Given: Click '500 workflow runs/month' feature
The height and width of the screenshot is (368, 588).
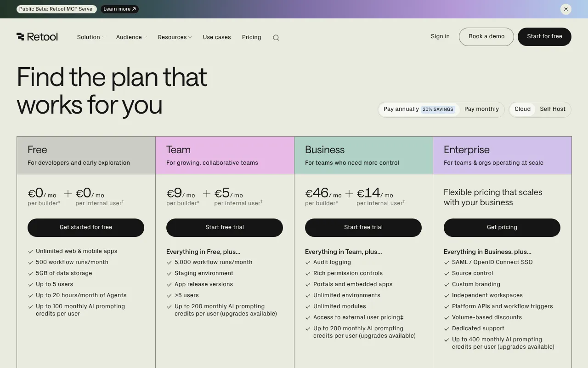Looking at the screenshot, I should click(x=72, y=262).
